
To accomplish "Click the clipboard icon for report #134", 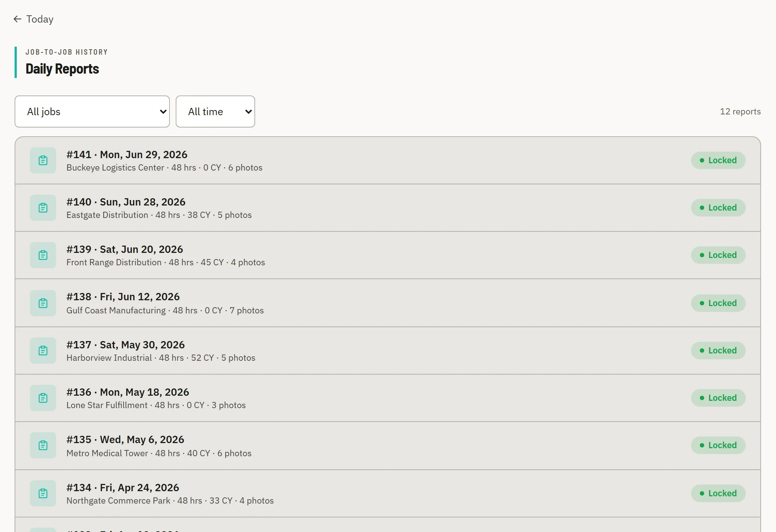I will pos(43,493).
